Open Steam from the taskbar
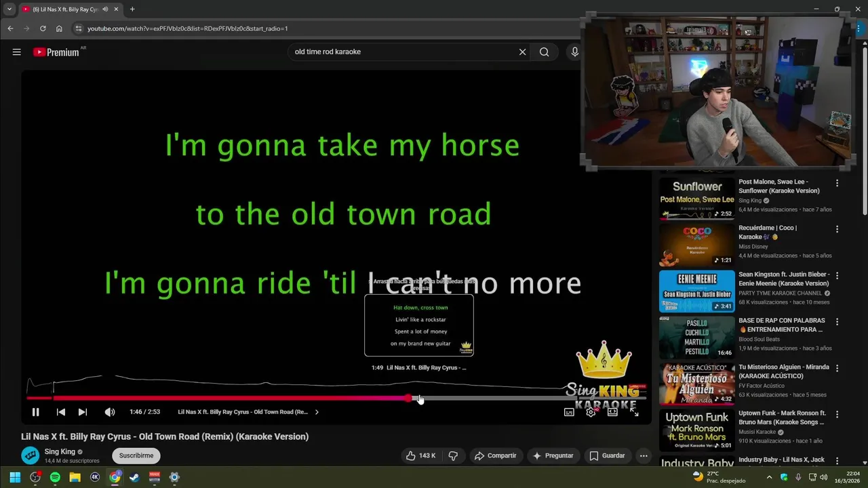Screen dimensions: 868x488 (134, 477)
